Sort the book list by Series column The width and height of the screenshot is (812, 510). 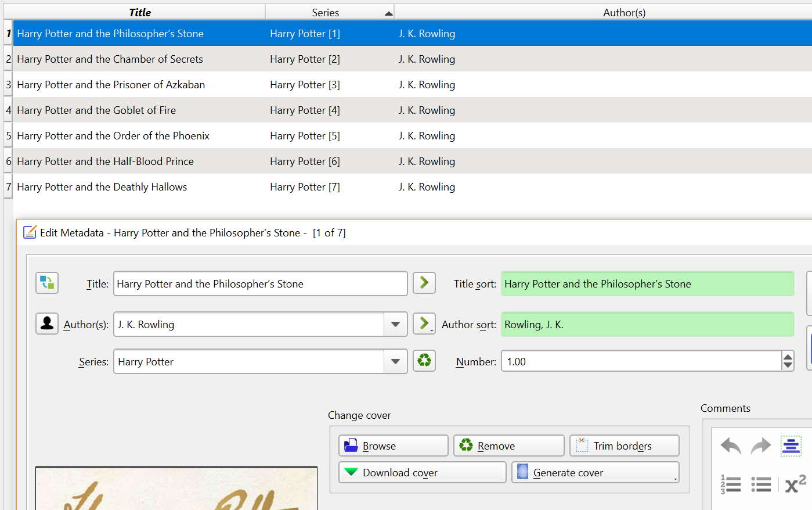pyautogui.click(x=330, y=12)
